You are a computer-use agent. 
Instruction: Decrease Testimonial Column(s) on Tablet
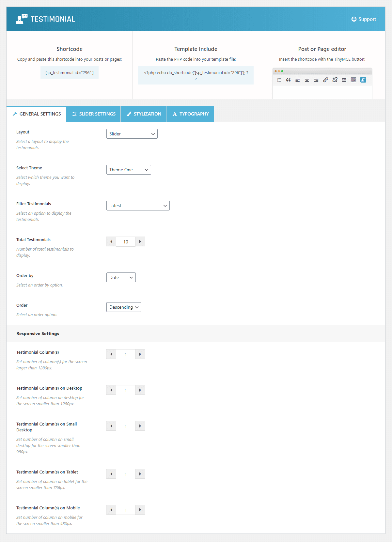[x=111, y=474]
